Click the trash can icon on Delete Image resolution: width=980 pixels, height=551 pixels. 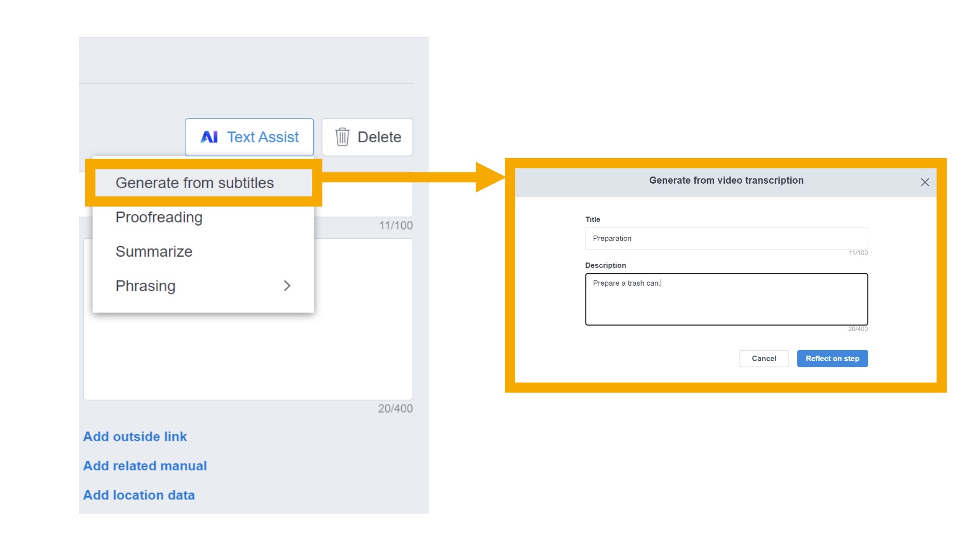342,137
